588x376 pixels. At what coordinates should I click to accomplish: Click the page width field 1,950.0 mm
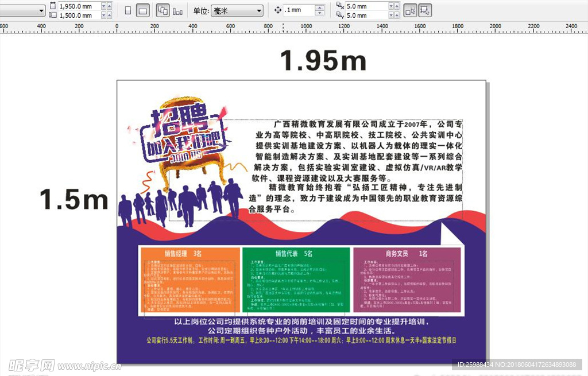click(78, 6)
